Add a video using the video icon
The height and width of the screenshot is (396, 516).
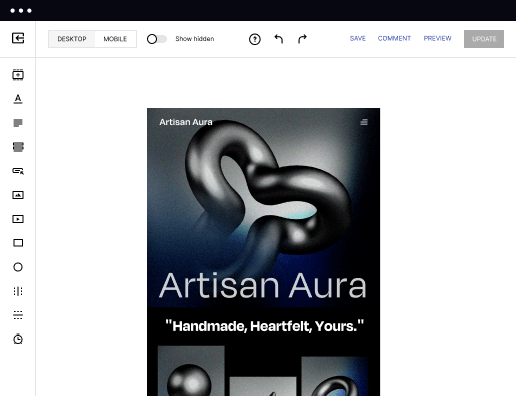(x=18, y=219)
